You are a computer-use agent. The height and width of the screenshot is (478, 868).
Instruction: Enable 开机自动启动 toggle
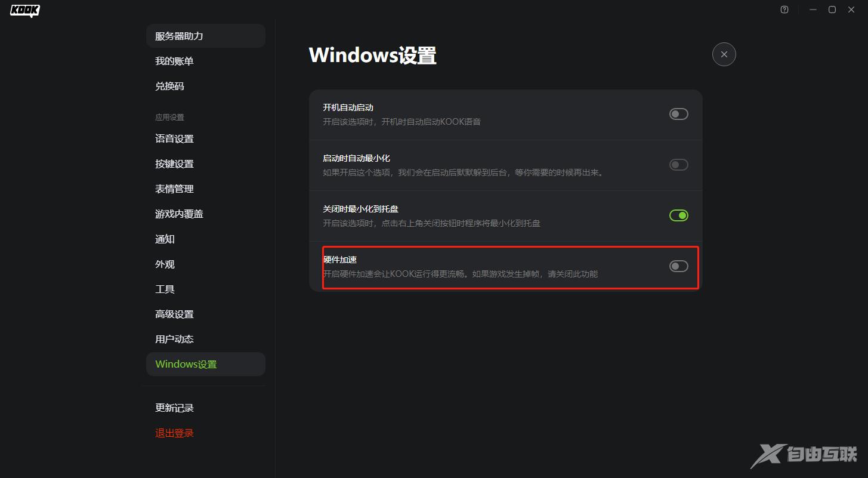pos(679,114)
